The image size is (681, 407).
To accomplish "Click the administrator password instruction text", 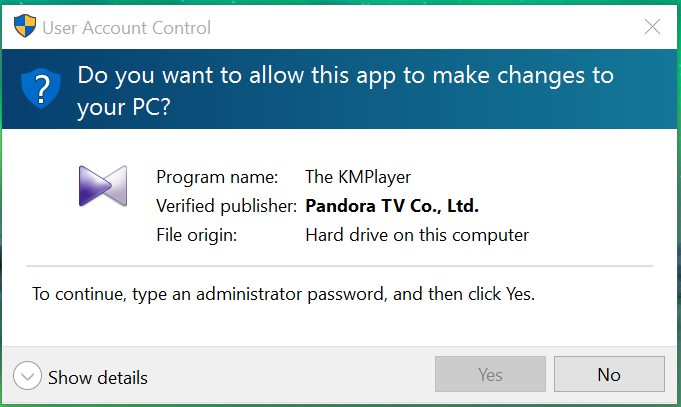I will [284, 294].
